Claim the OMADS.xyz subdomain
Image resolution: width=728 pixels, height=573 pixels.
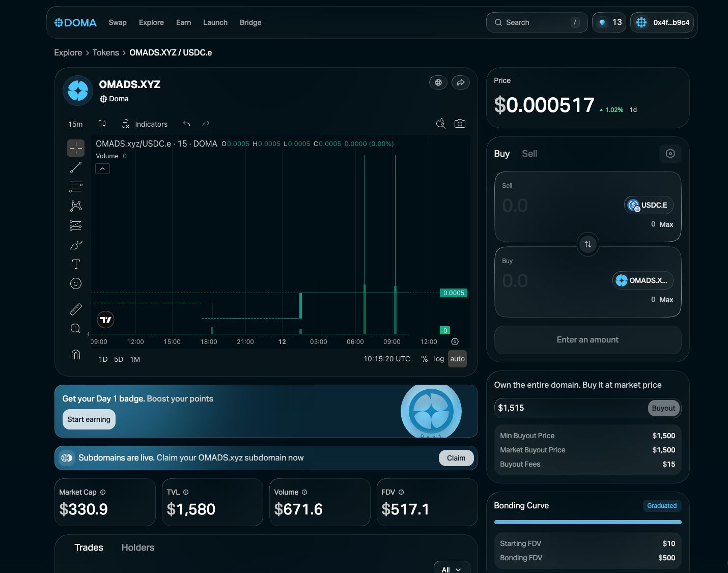point(456,458)
